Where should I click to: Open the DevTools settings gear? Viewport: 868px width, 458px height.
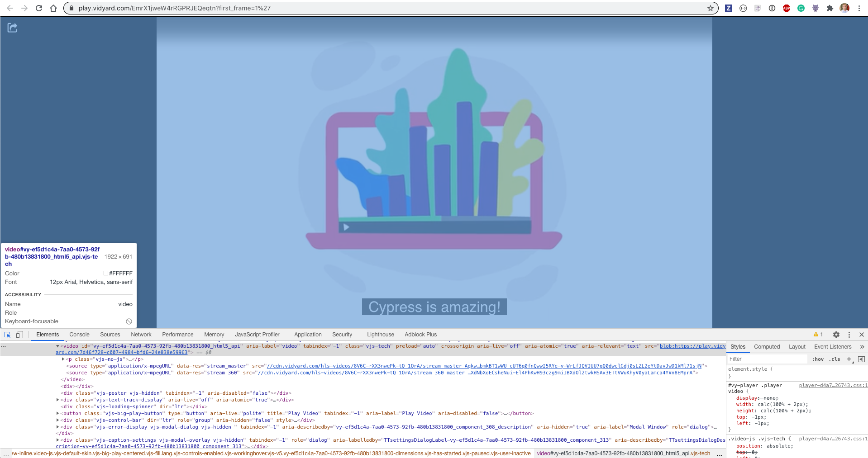tap(836, 335)
